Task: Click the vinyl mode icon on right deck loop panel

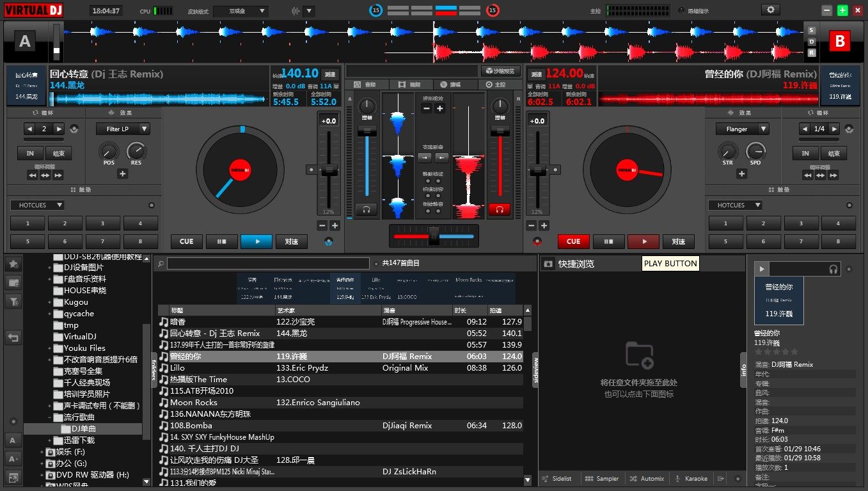Action: (x=849, y=129)
